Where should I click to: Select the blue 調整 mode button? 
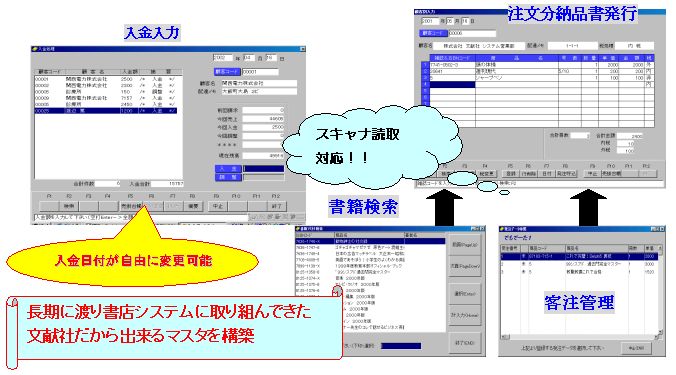pos(228,177)
